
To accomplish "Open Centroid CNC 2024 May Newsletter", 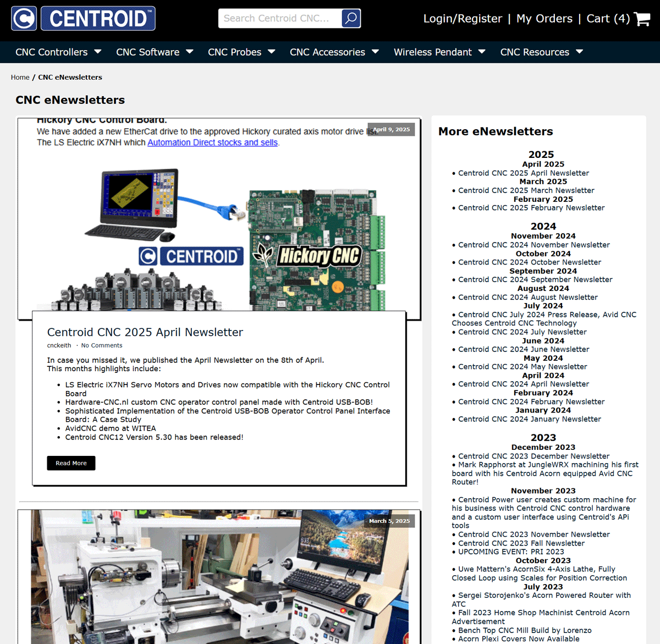I will pos(522,367).
